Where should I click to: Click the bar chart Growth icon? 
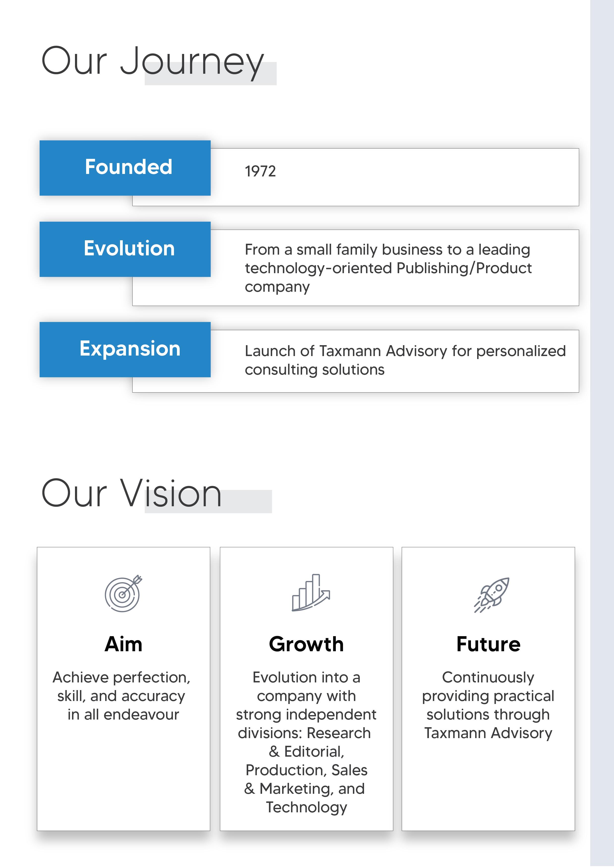311,592
